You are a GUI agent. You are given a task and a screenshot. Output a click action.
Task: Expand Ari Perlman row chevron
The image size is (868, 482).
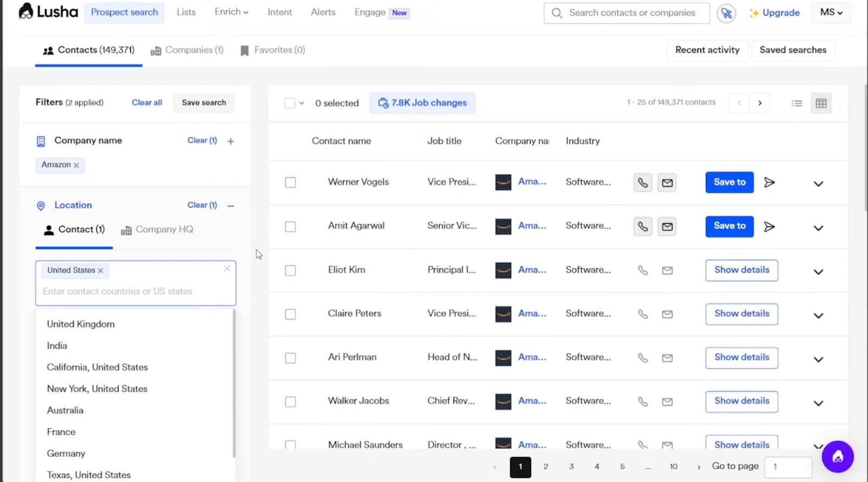point(818,360)
